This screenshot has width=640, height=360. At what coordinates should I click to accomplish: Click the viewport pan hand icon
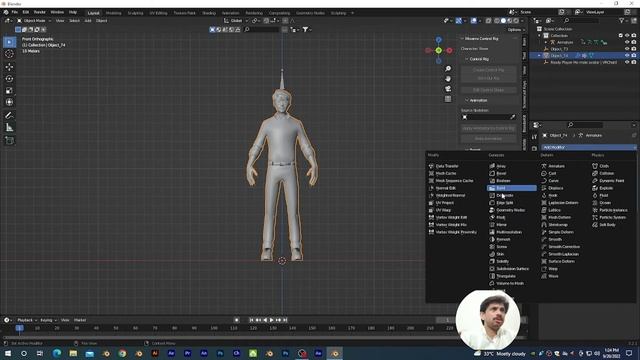click(448, 78)
